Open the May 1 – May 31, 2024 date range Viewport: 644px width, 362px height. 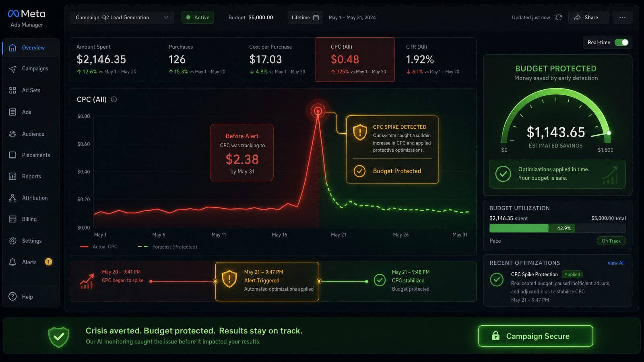point(352,17)
